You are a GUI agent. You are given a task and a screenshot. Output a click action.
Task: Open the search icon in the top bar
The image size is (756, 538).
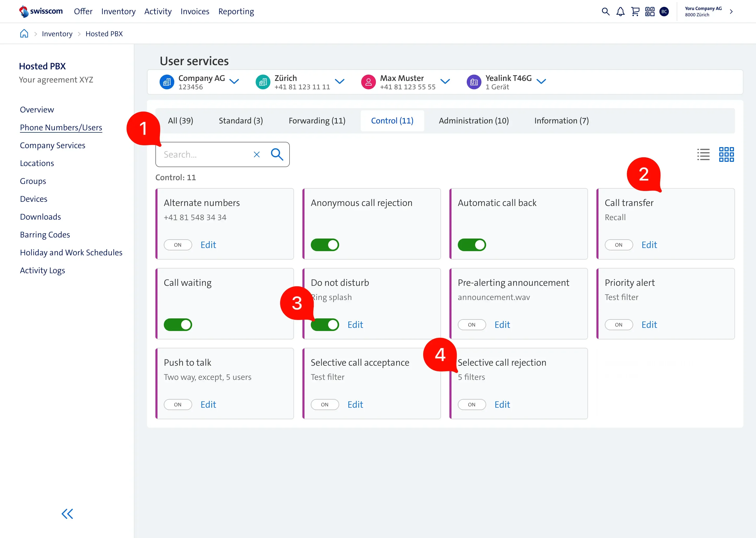click(606, 11)
